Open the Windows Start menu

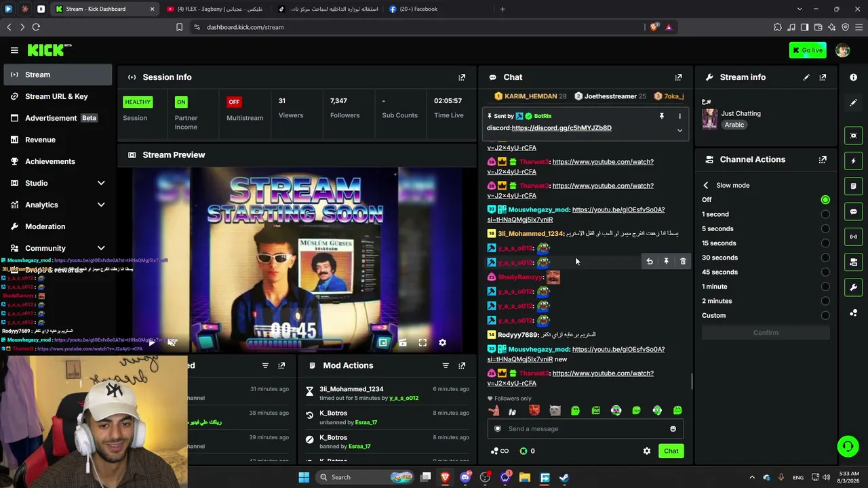click(x=304, y=477)
